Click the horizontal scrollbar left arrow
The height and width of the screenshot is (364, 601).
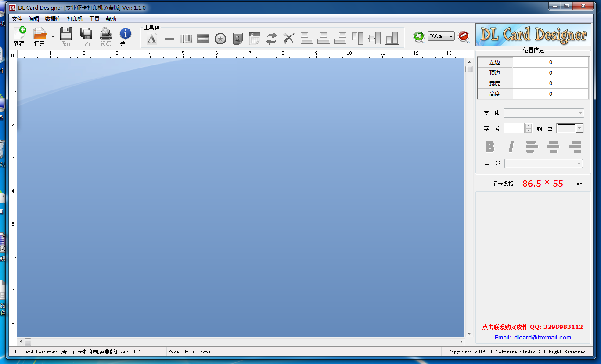(20, 342)
